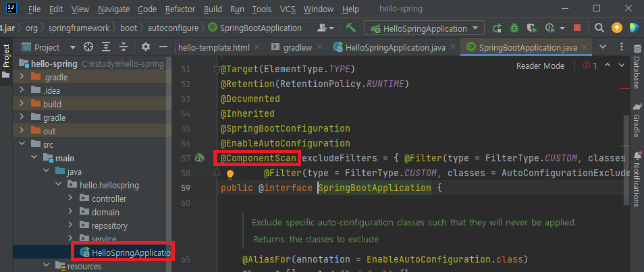Expand the .idea folder
Screen dimensions: 644x272
[22, 90]
